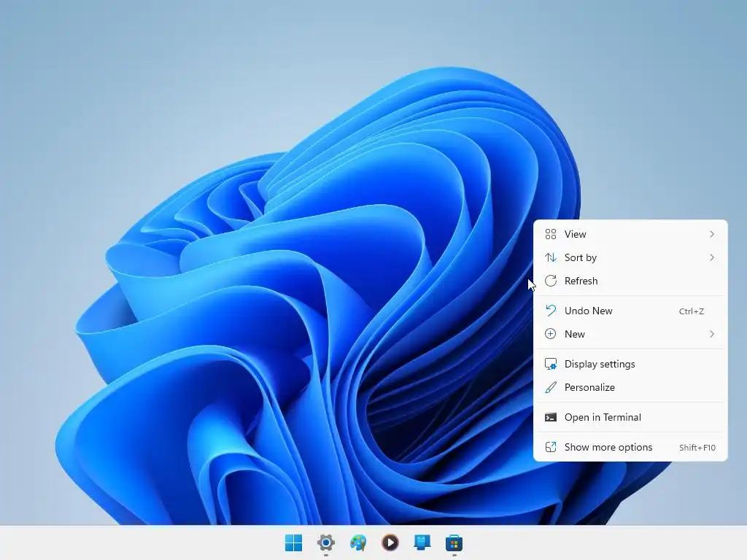Screen dimensions: 747x560
Task: Click the Sort by arrows icon
Action: 551,257
